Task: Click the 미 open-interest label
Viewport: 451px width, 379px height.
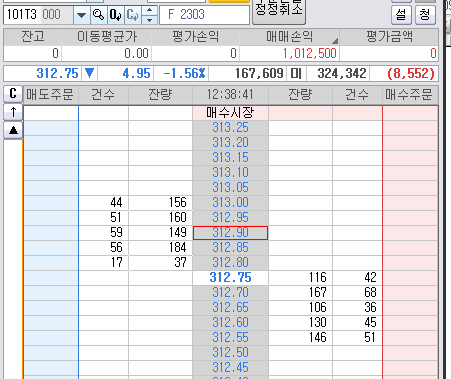Action: tap(296, 74)
